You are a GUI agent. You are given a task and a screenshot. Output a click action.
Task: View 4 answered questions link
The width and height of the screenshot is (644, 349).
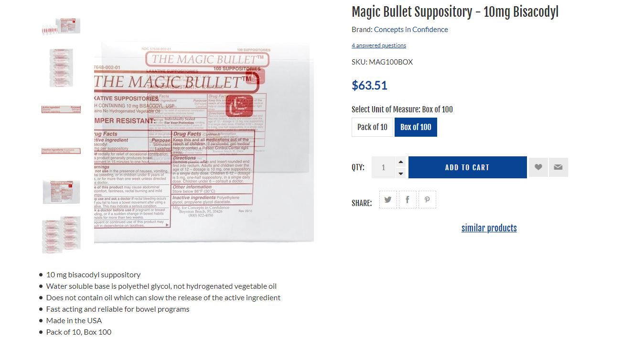point(379,45)
